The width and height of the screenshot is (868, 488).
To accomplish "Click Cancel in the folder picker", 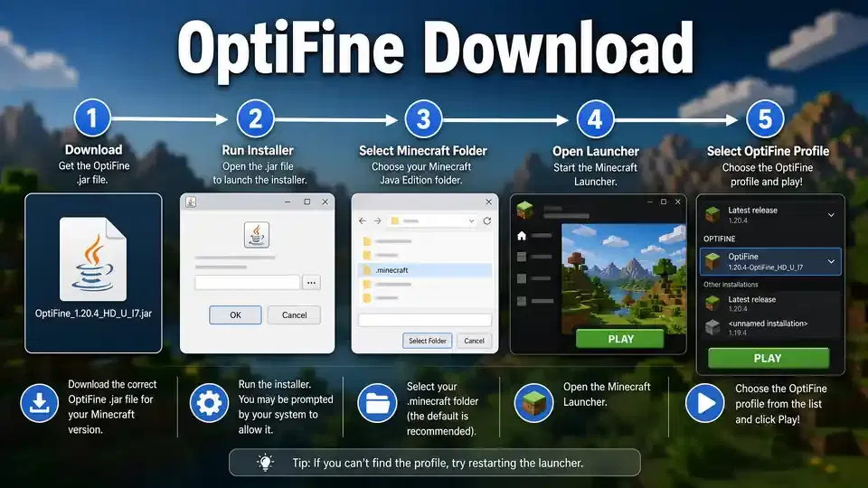I will pyautogui.click(x=474, y=341).
